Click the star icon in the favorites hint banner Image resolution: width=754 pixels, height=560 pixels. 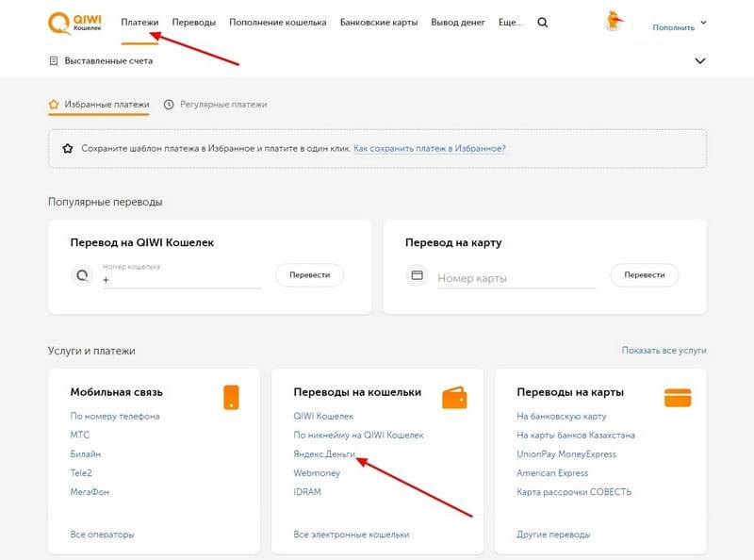tap(67, 149)
